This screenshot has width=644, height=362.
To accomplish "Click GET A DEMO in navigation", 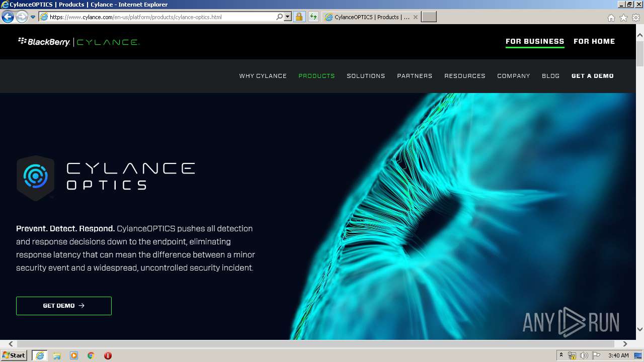I will 593,76.
